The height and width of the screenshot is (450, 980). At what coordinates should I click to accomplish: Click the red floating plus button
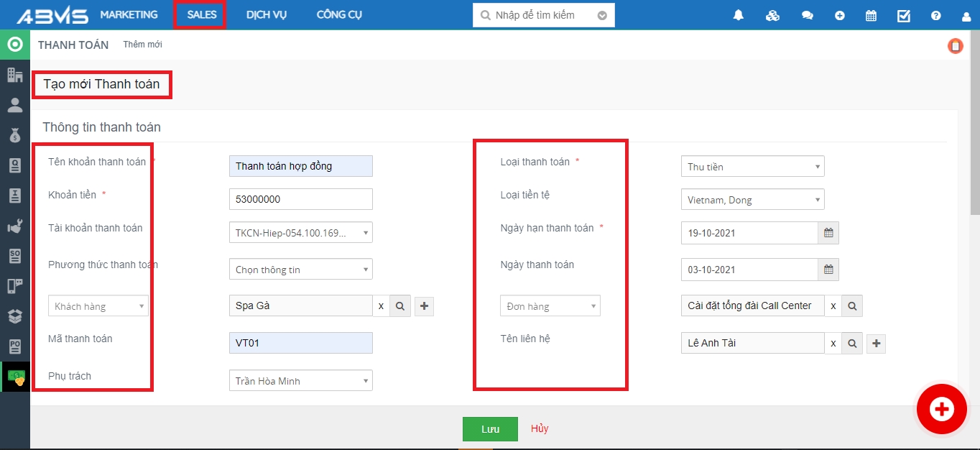coord(941,409)
